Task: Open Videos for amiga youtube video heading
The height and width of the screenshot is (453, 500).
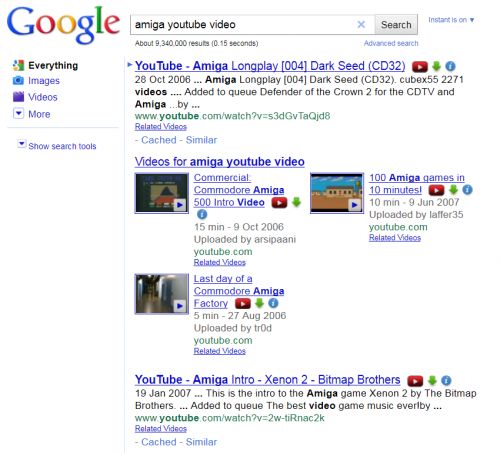Action: pos(219,162)
